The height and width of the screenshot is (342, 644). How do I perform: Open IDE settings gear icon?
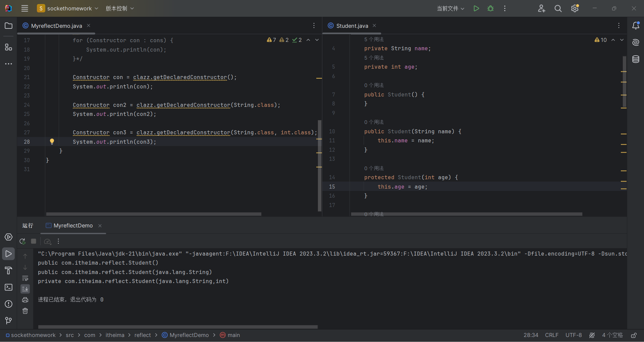[x=575, y=8]
